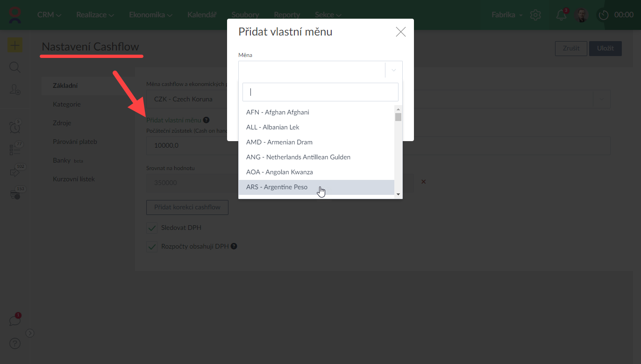Viewport: 641px width, 364px height.
Task: Click the Uložit button
Action: [605, 49]
